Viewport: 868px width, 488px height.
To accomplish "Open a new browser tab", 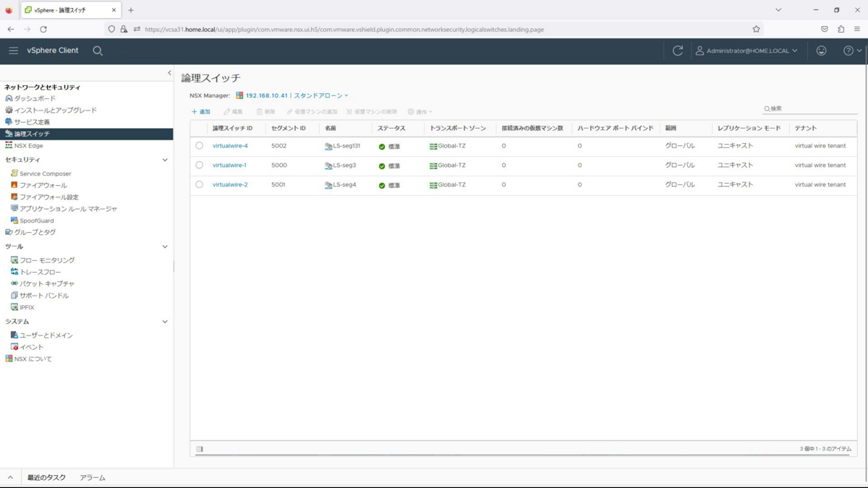I will tap(131, 10).
